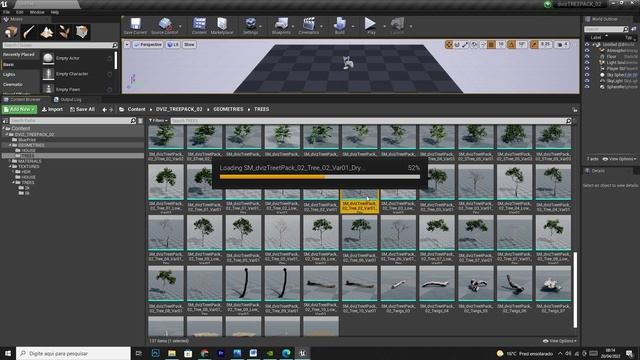Click GEOMETRIES in the breadcrumb path
The image size is (640, 360).
(x=228, y=109)
